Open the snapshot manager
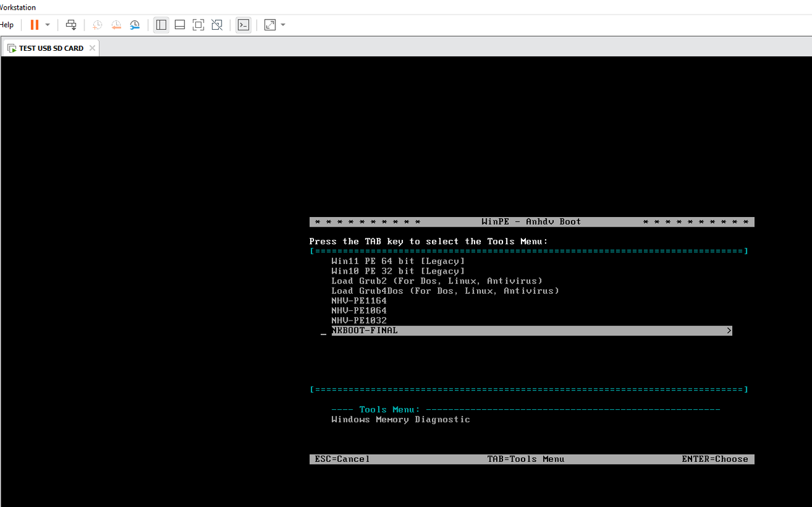The width and height of the screenshot is (812, 507). coord(135,25)
